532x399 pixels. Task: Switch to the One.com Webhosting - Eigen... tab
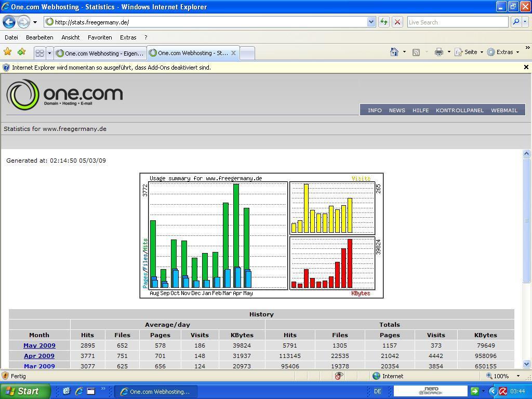click(x=100, y=54)
